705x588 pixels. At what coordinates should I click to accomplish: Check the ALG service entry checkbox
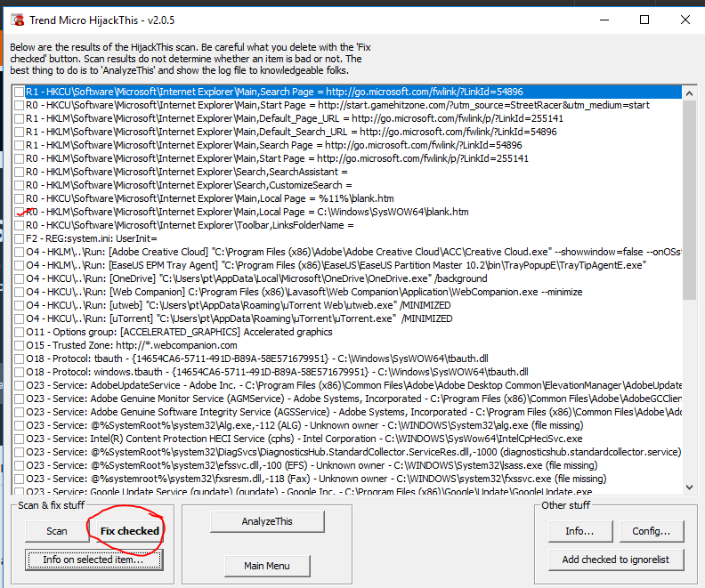tap(19, 426)
